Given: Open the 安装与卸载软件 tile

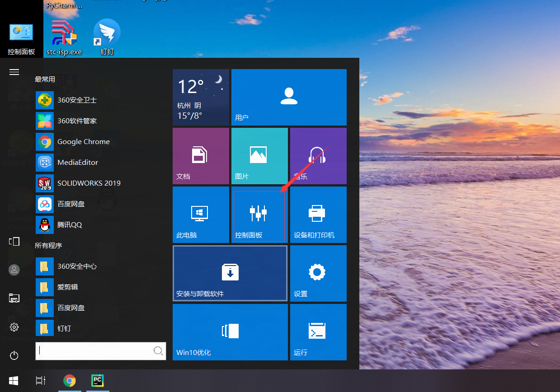Looking at the screenshot, I should [230, 273].
